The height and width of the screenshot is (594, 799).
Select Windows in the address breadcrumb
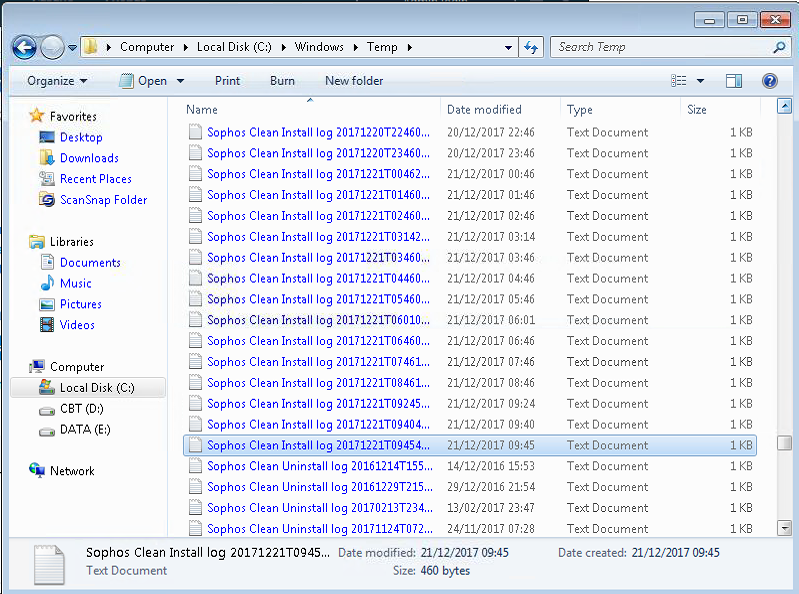pyautogui.click(x=319, y=47)
